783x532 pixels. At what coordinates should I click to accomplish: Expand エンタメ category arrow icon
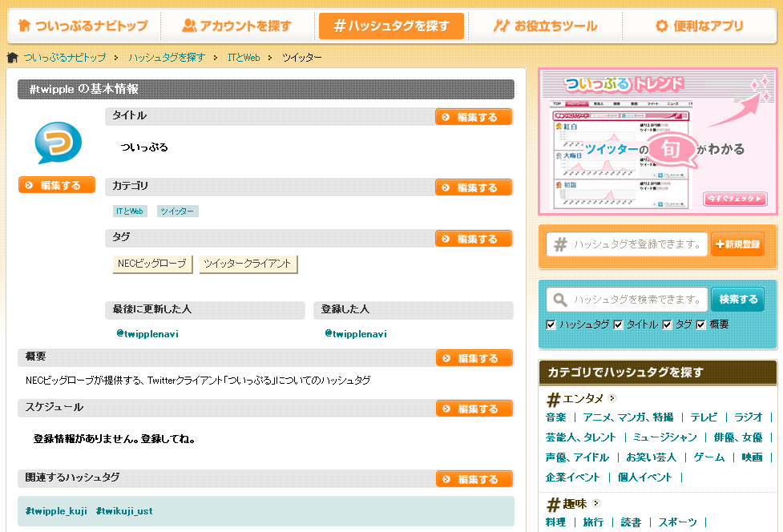pyautogui.click(x=612, y=398)
